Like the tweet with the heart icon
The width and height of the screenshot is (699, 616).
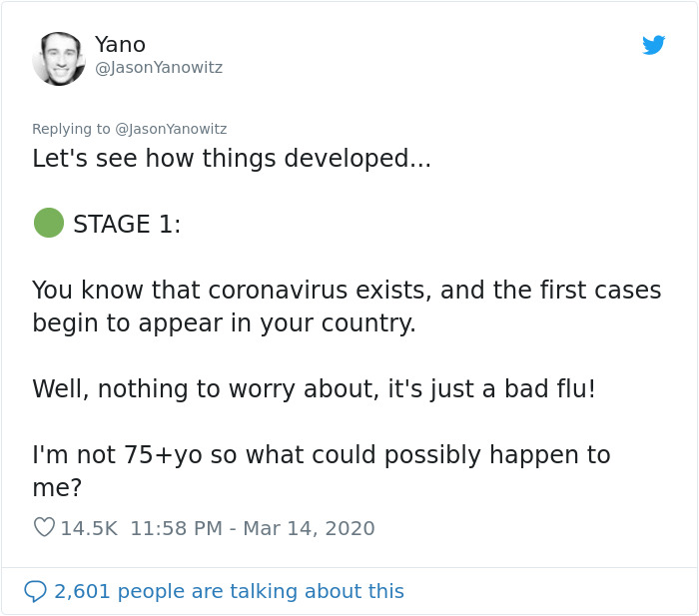click(44, 527)
